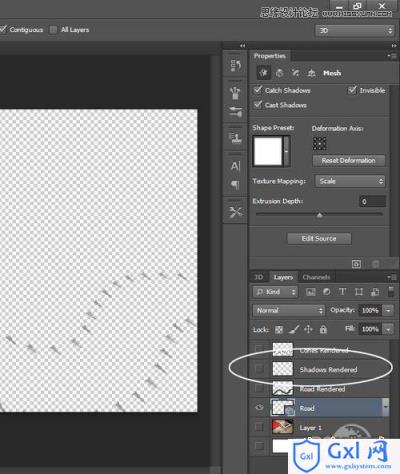
Task: Lock transparent pixels icon
Action: coord(279,329)
